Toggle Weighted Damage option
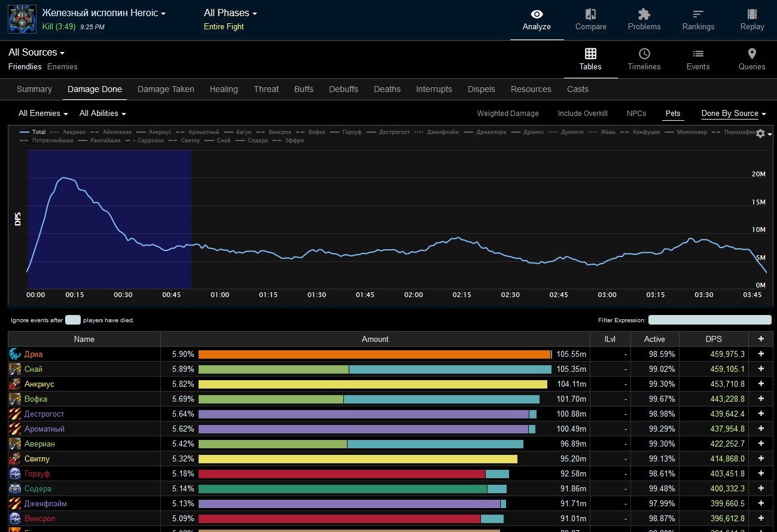Image resolution: width=777 pixels, height=532 pixels. (x=508, y=114)
